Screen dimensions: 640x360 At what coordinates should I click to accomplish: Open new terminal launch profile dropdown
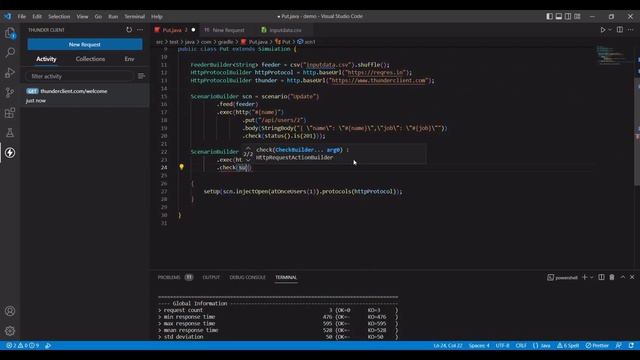[591, 277]
